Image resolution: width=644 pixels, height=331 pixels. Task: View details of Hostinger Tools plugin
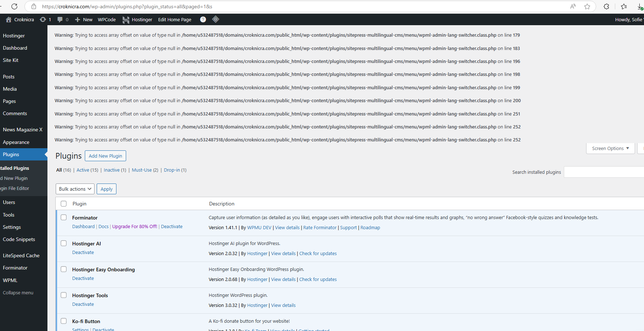point(283,305)
